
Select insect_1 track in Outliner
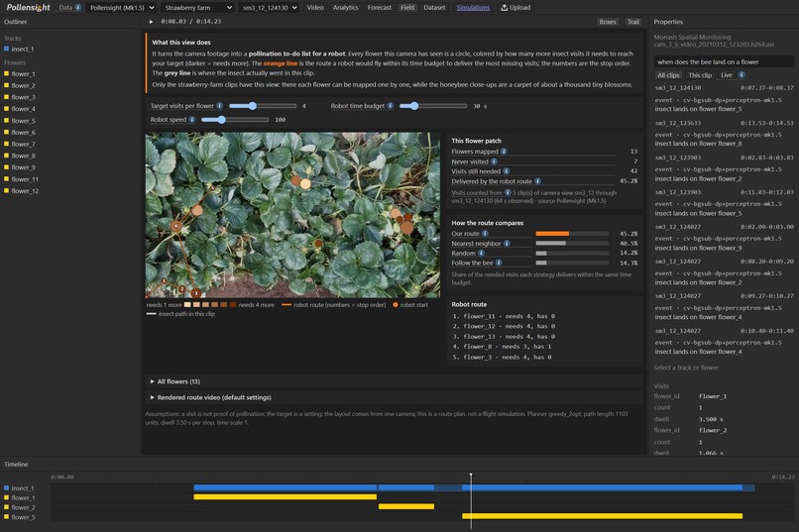pyautogui.click(x=23, y=49)
